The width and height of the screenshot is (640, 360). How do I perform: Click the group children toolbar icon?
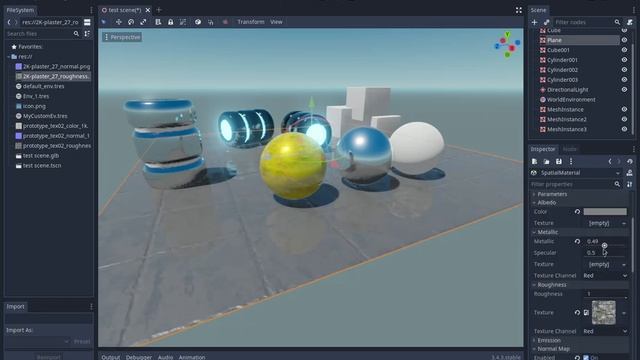pos(183,22)
